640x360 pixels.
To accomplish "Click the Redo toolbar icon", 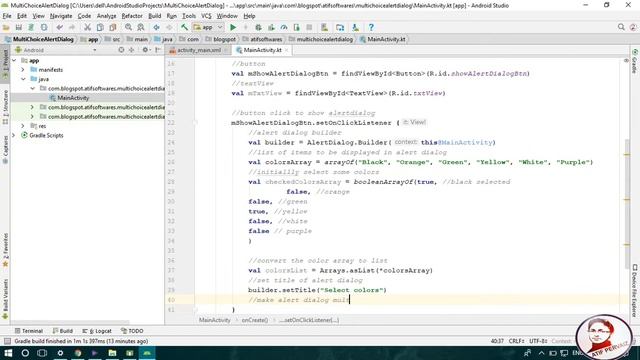I will [x=72, y=27].
